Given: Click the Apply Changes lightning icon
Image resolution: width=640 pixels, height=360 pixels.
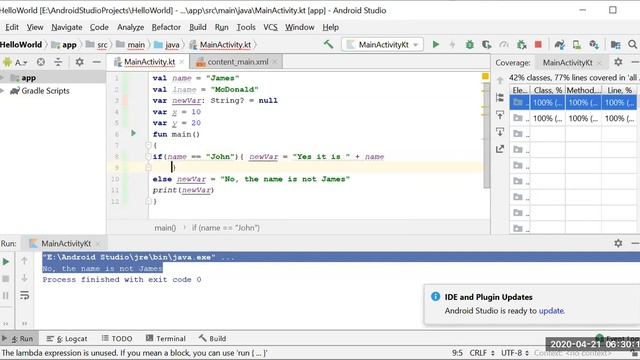Looking at the screenshot, I should [452, 44].
